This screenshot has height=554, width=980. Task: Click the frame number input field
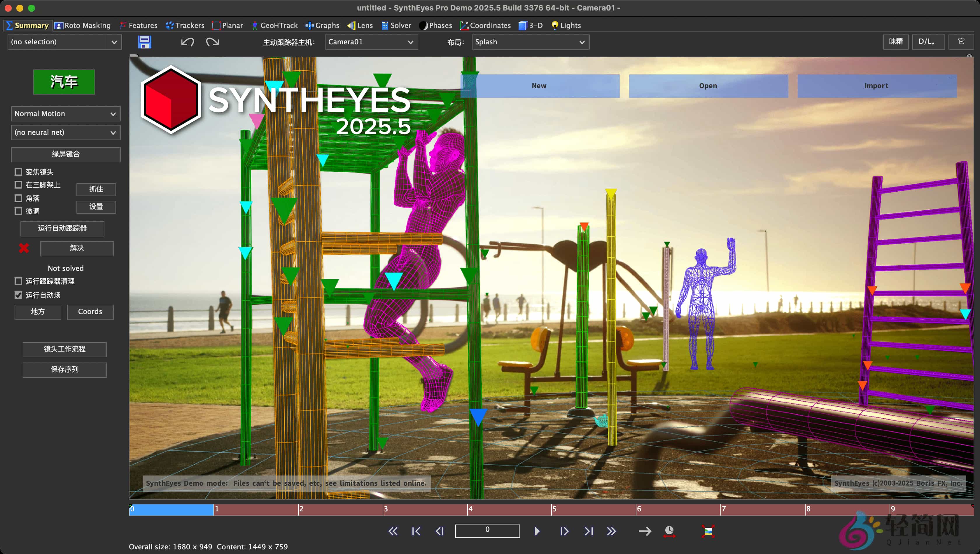click(x=487, y=531)
